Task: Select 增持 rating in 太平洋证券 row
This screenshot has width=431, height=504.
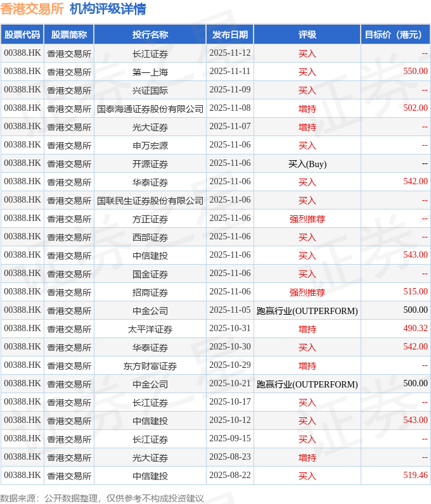Action: 307,329
